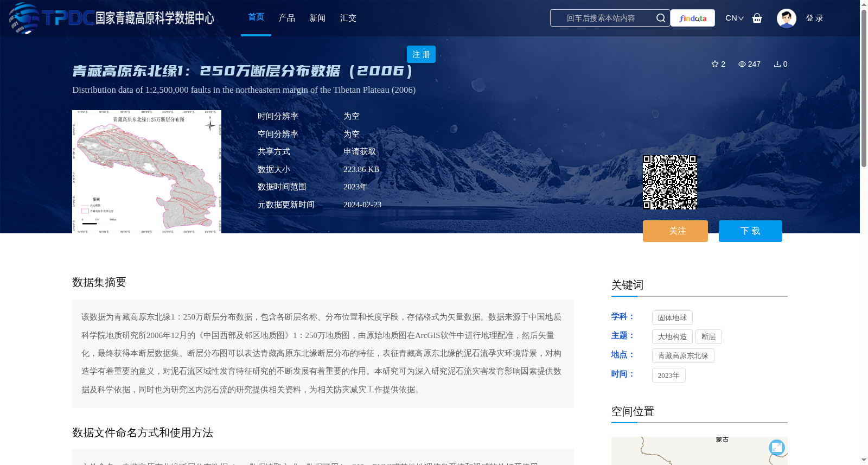The image size is (868, 465).
Task: Click the star favorites count icon
Action: (x=715, y=64)
